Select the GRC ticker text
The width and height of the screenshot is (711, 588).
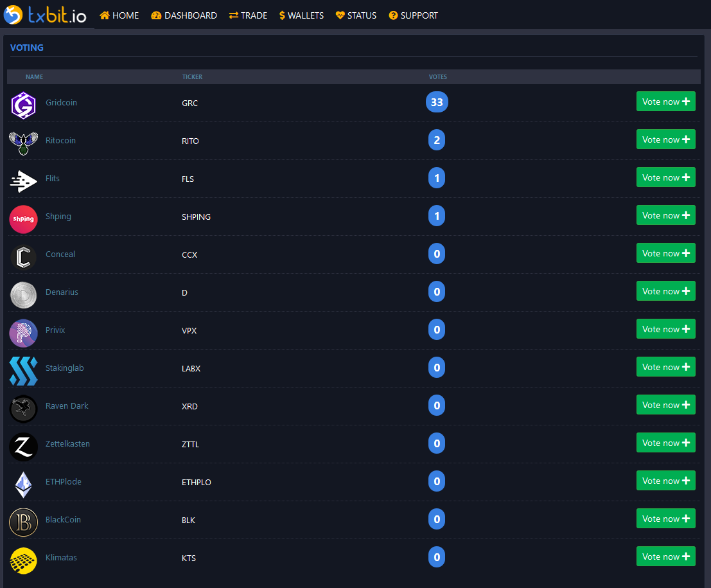pos(189,103)
